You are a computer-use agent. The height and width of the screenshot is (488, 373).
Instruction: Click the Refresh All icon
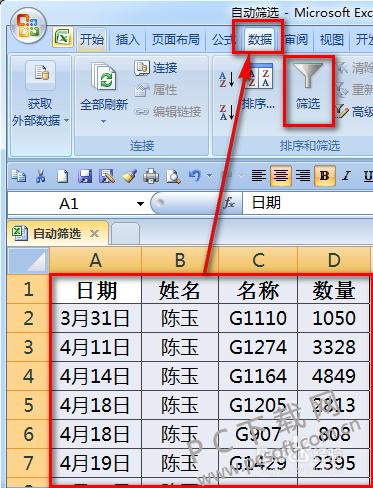pyautogui.click(x=104, y=78)
